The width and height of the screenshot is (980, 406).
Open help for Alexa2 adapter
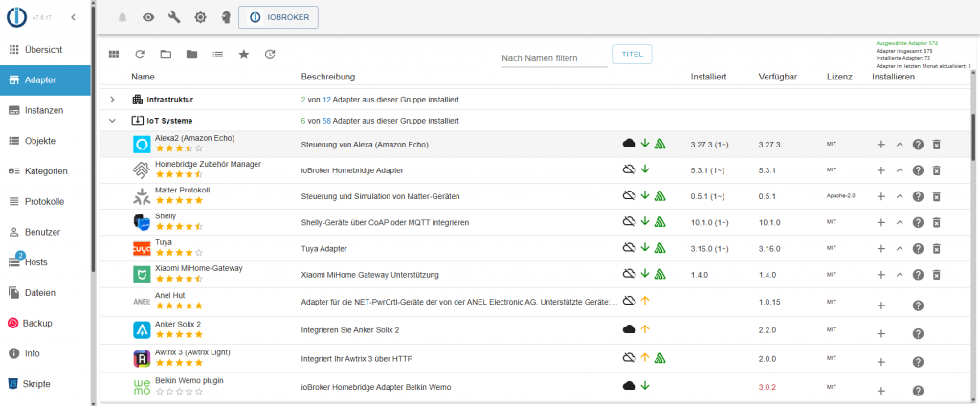click(x=918, y=145)
